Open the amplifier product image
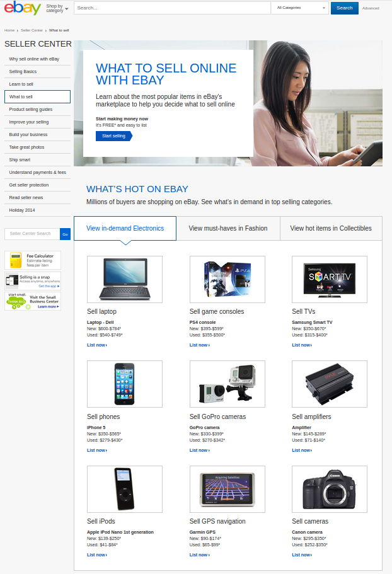This screenshot has height=574, width=392. tap(330, 384)
